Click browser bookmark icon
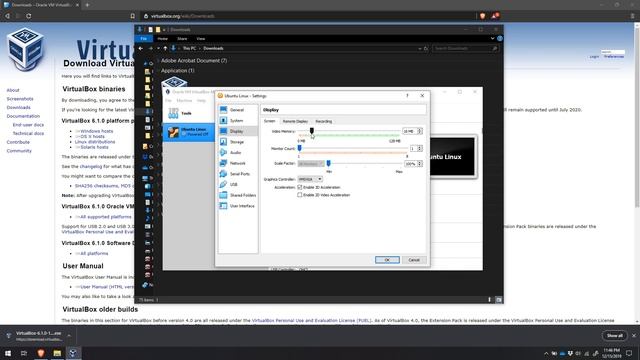 point(133,16)
